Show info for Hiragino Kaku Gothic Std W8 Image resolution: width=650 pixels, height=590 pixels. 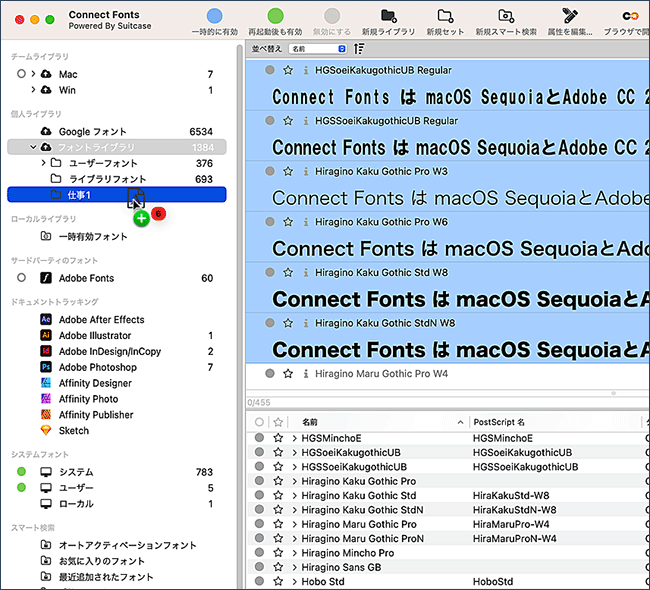(x=306, y=272)
